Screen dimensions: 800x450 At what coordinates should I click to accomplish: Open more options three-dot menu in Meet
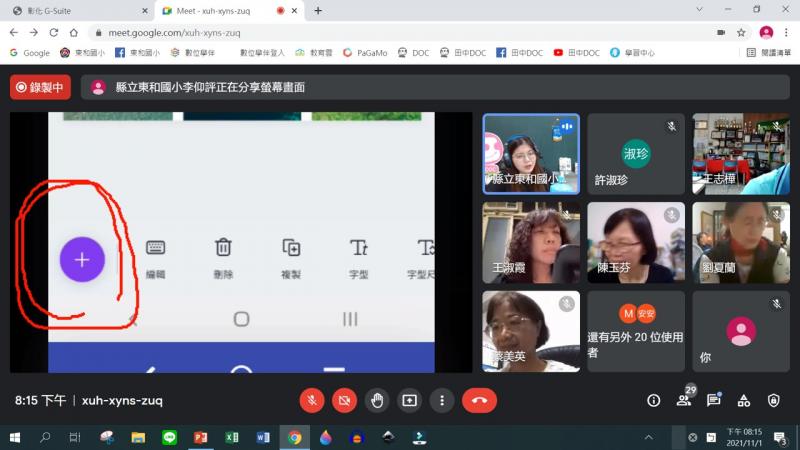tap(442, 401)
